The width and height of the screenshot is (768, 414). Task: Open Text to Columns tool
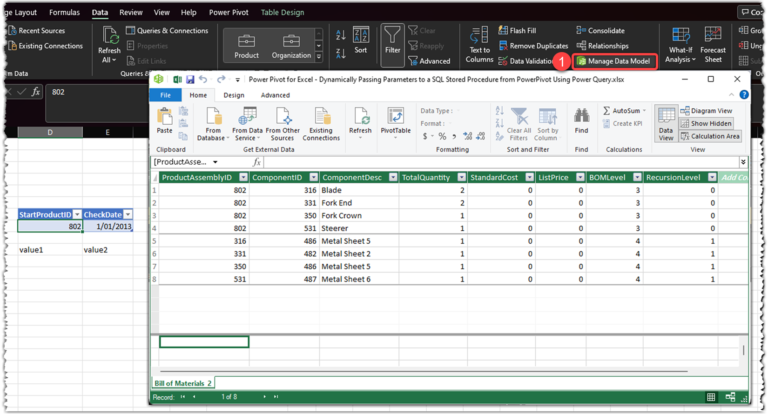tap(479, 45)
